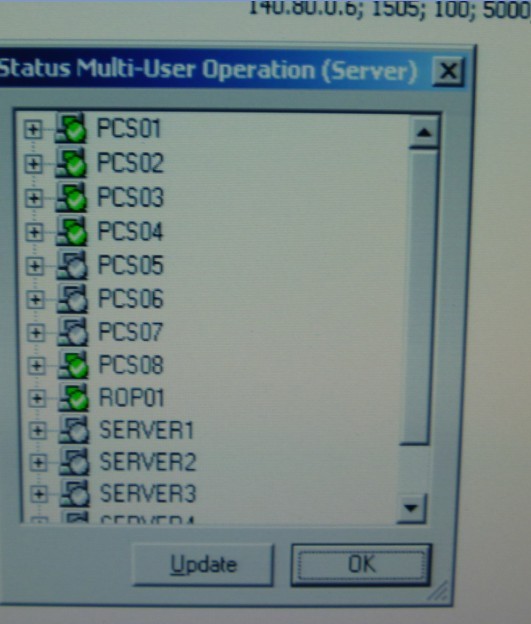Expand the PCS02 tree node
Screen dimensions: 531x624
click(x=33, y=164)
